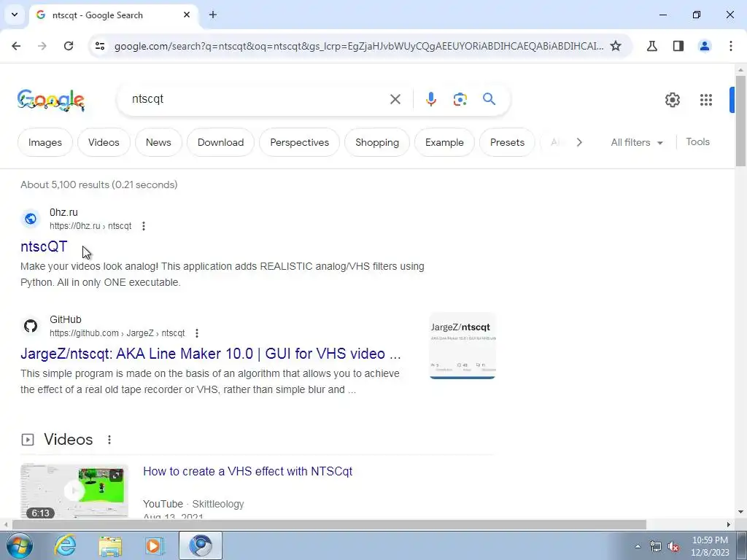Screen dimensions: 747x560
Task: Select the Shopping filter
Action: pos(377,142)
